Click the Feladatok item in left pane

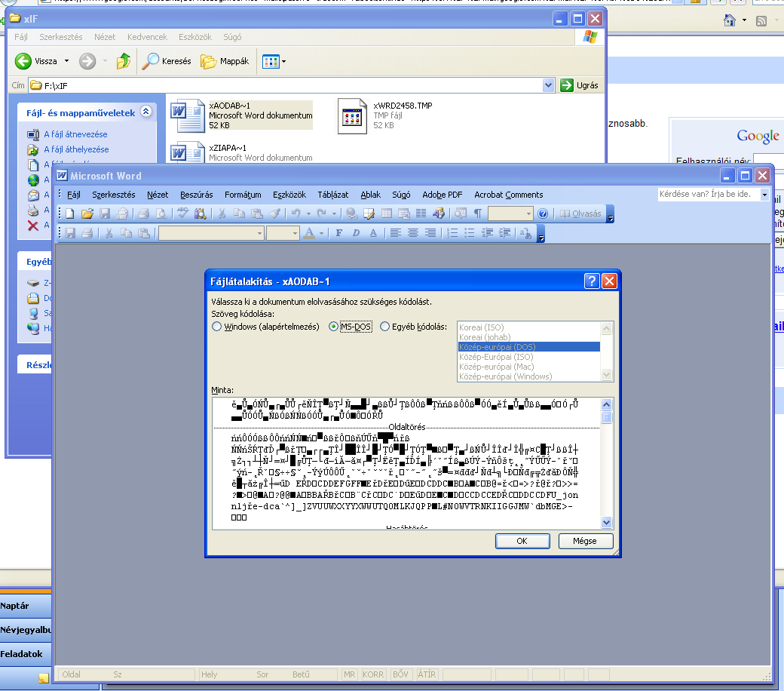[x=26, y=653]
